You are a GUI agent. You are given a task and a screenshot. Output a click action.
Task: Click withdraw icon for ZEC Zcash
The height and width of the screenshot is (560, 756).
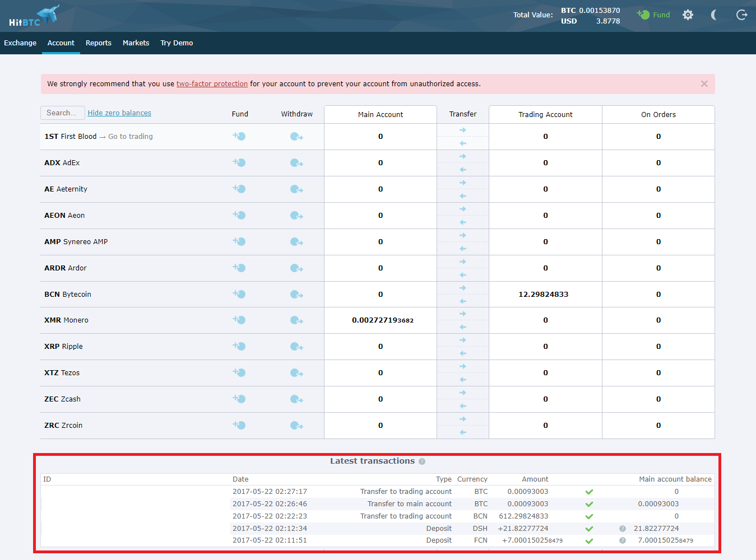pos(296,399)
